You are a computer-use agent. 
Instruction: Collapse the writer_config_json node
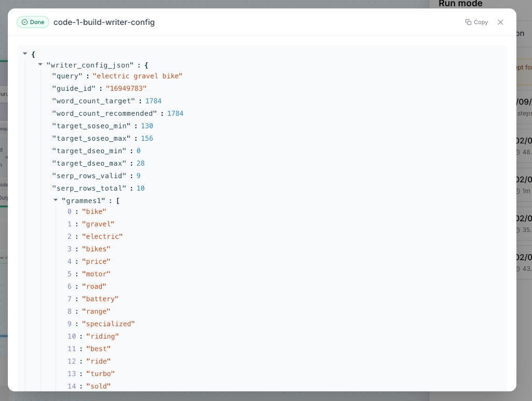pyautogui.click(x=40, y=64)
